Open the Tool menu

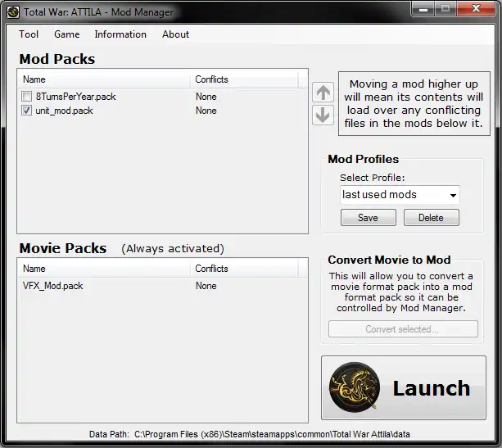pos(29,34)
